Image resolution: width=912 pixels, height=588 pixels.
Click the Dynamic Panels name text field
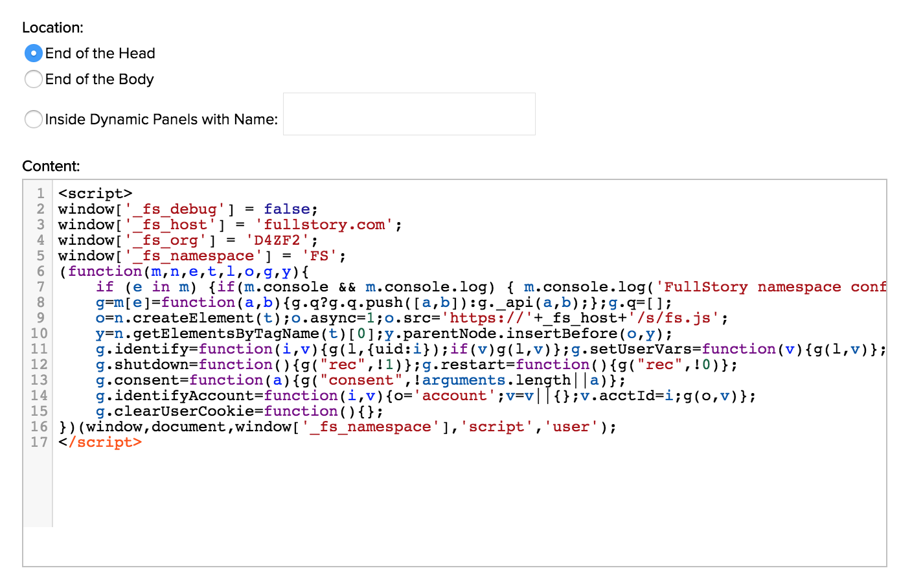click(409, 114)
